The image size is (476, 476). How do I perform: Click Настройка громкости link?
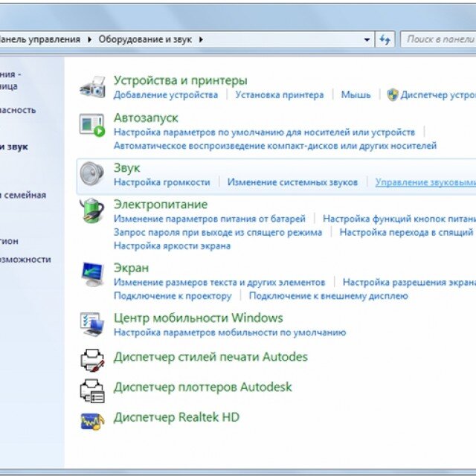coord(162,182)
